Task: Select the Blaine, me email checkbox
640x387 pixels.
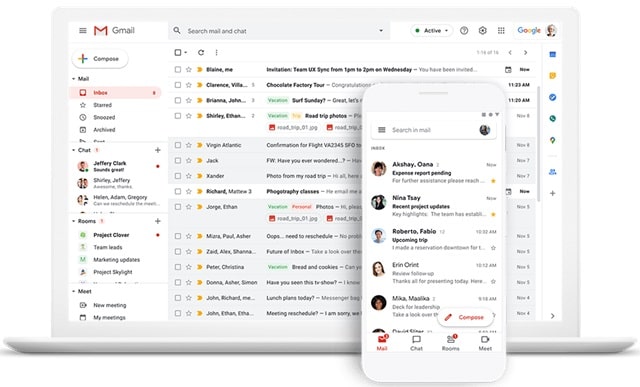Action: point(178,69)
